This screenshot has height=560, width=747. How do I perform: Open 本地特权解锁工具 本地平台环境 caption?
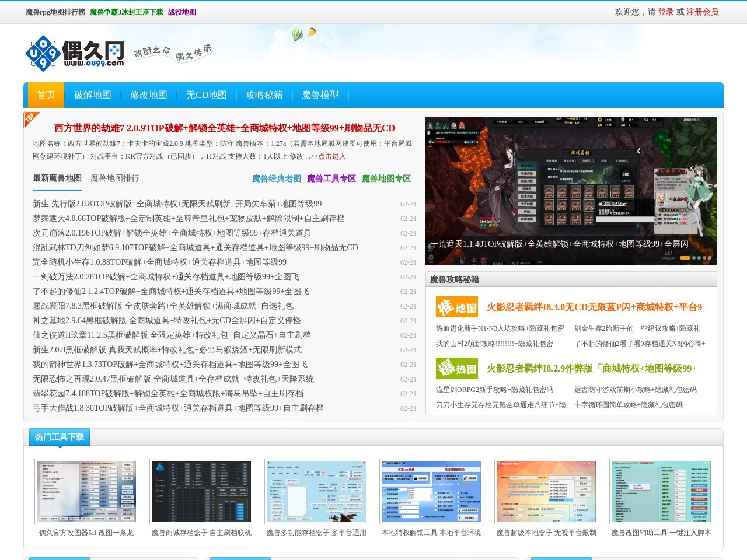(x=431, y=533)
